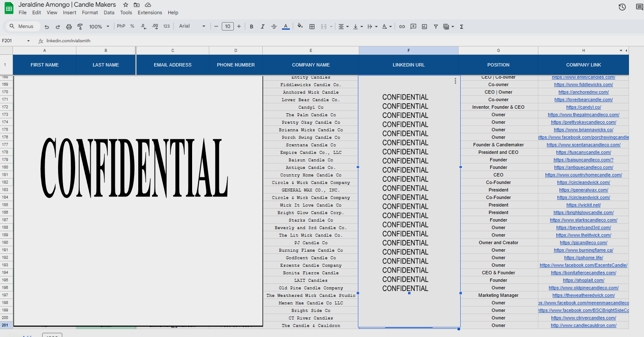Click the print icon
Viewport: 644px width, 337px height.
tap(69, 26)
